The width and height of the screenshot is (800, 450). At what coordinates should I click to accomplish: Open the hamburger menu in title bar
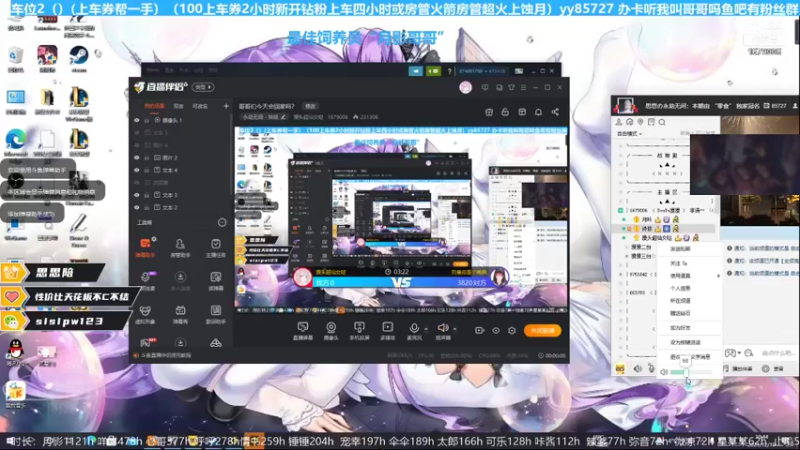tap(523, 87)
